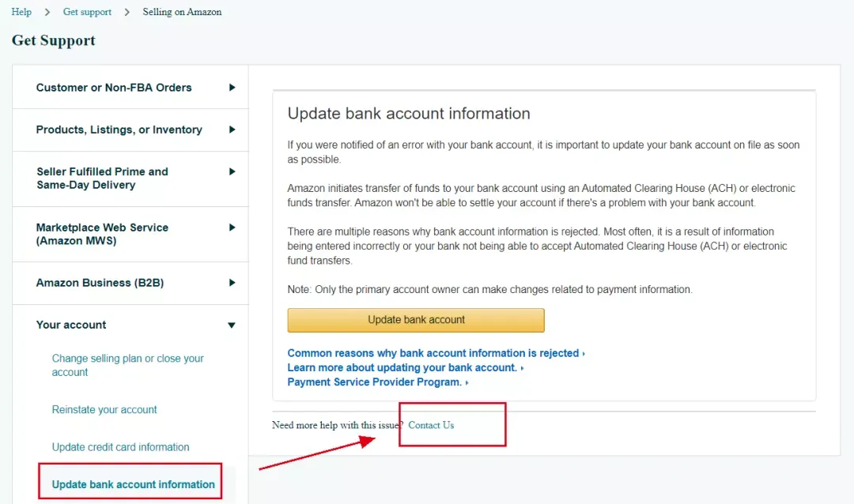This screenshot has width=854, height=504.
Task: Select Reinstate your account
Action: (104, 410)
